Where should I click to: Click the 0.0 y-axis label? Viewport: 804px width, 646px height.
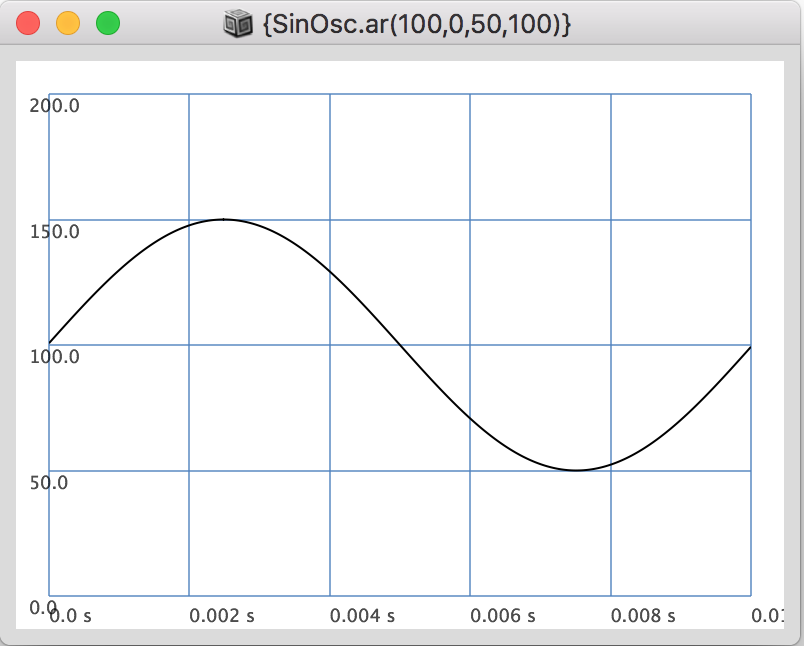tap(43, 607)
